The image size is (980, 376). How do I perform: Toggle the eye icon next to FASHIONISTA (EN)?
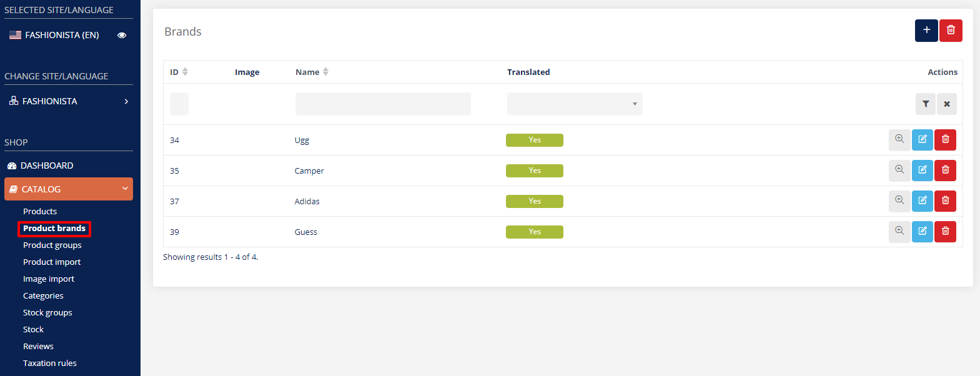(x=122, y=35)
